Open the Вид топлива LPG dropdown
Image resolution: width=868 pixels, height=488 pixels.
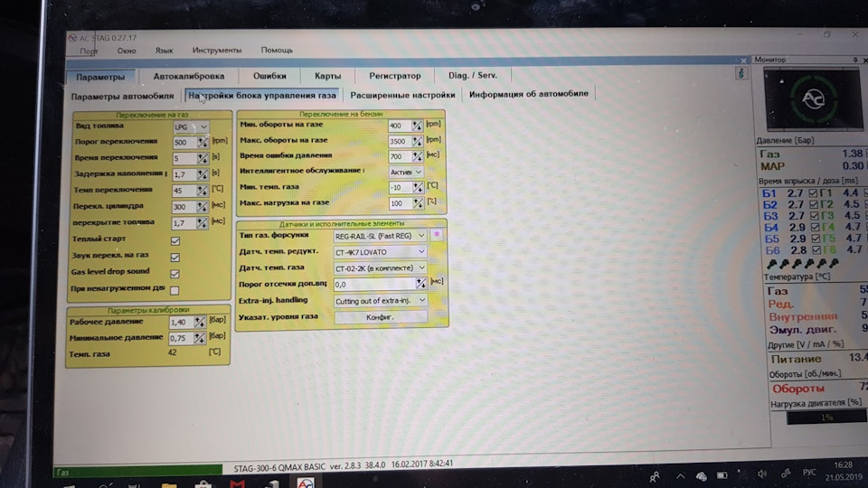pyautogui.click(x=191, y=127)
